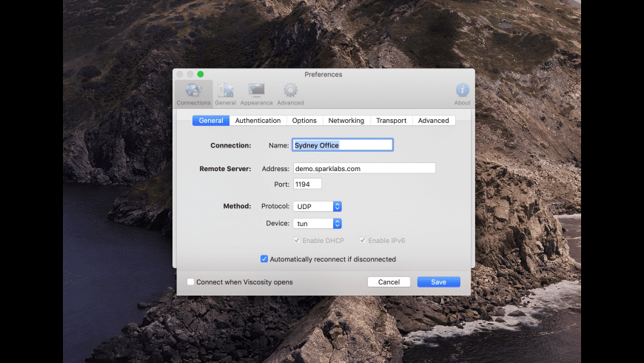Open the Advanced gear toolbar icon
This screenshot has height=363, width=644.
(290, 92)
